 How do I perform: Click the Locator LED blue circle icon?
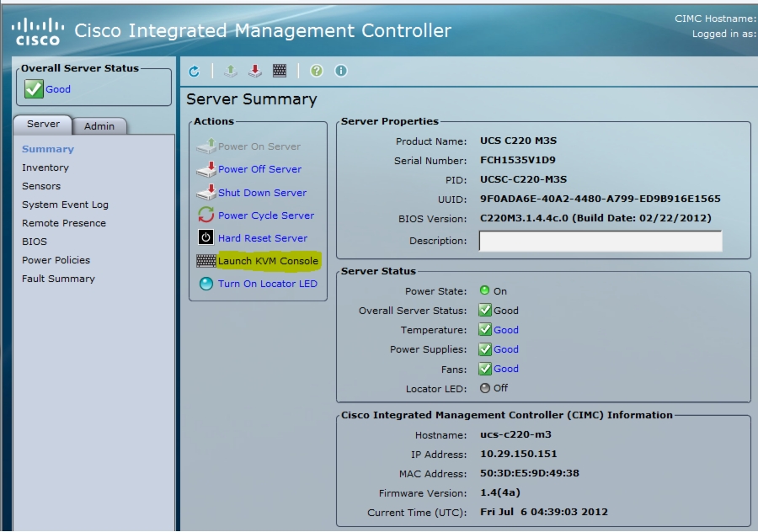click(206, 284)
